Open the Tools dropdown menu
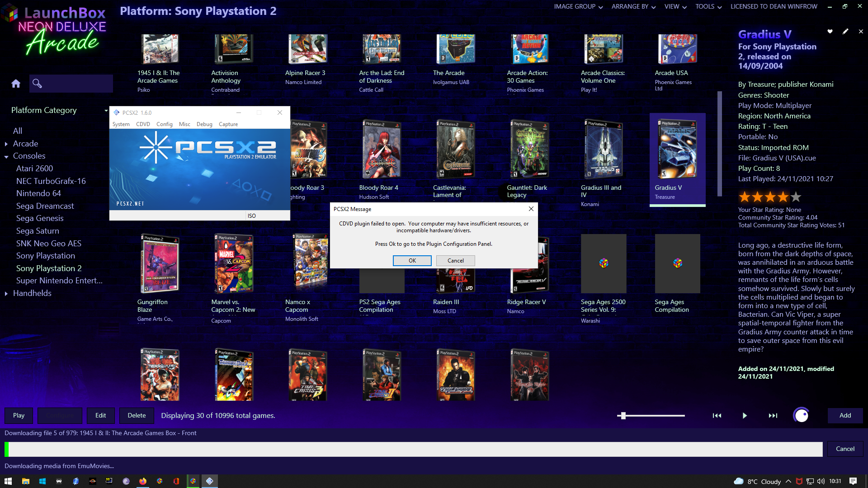 tap(708, 7)
